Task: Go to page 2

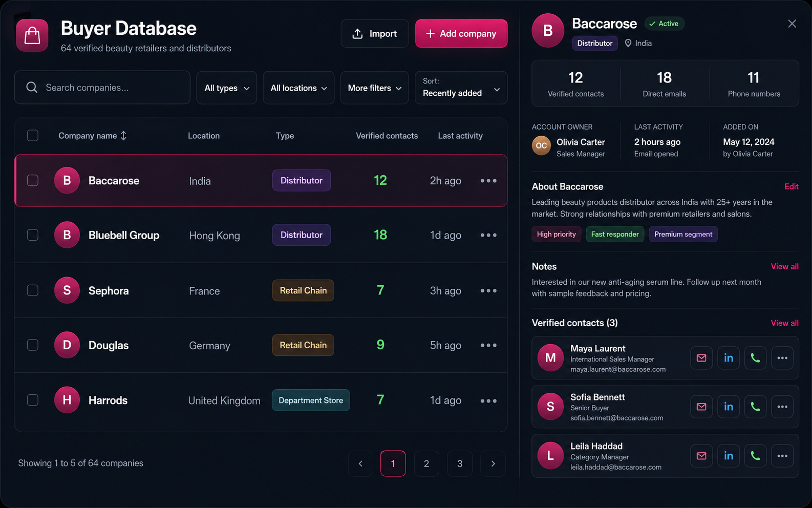Action: click(426, 463)
